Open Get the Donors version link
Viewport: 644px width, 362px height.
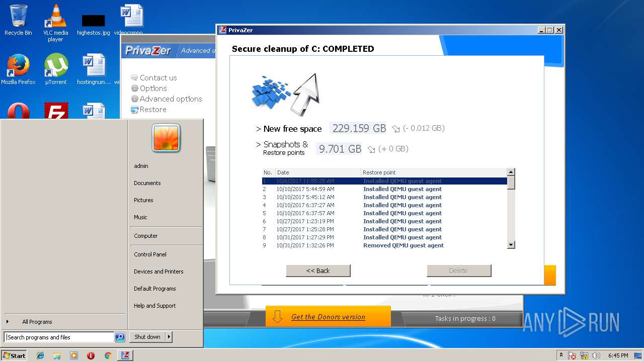pos(328,317)
